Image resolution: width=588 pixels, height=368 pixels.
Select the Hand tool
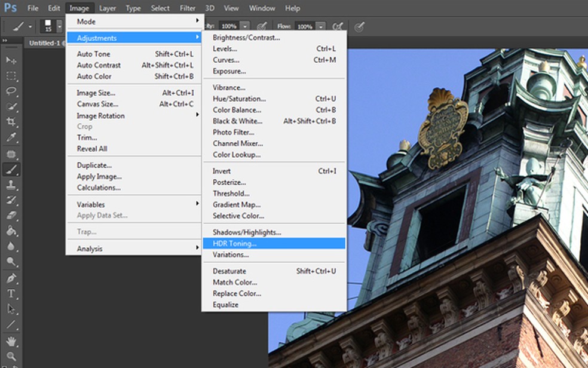pos(11,341)
